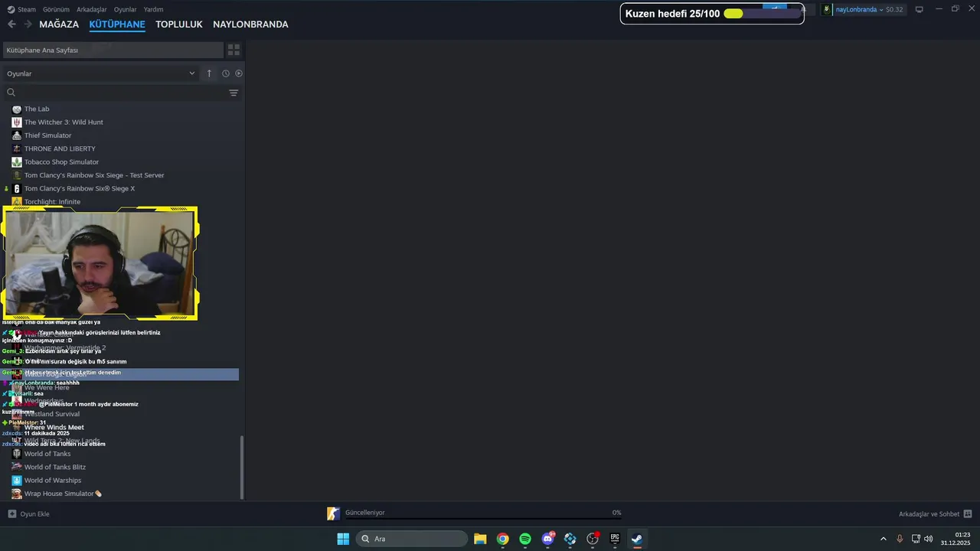Screen dimensions: 980x551
Task: Open Google Chrome from the taskbar
Action: pos(502,539)
